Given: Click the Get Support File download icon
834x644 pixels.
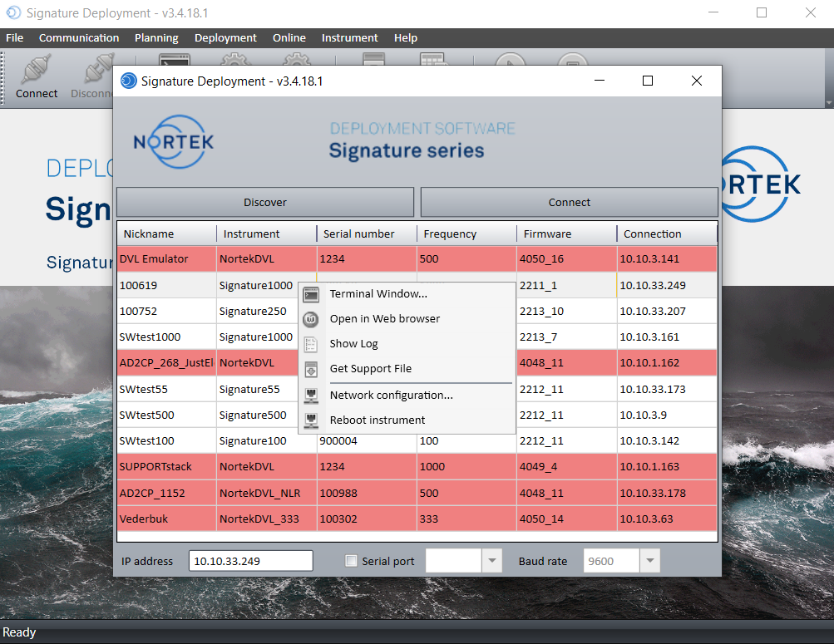Looking at the screenshot, I should point(311,369).
